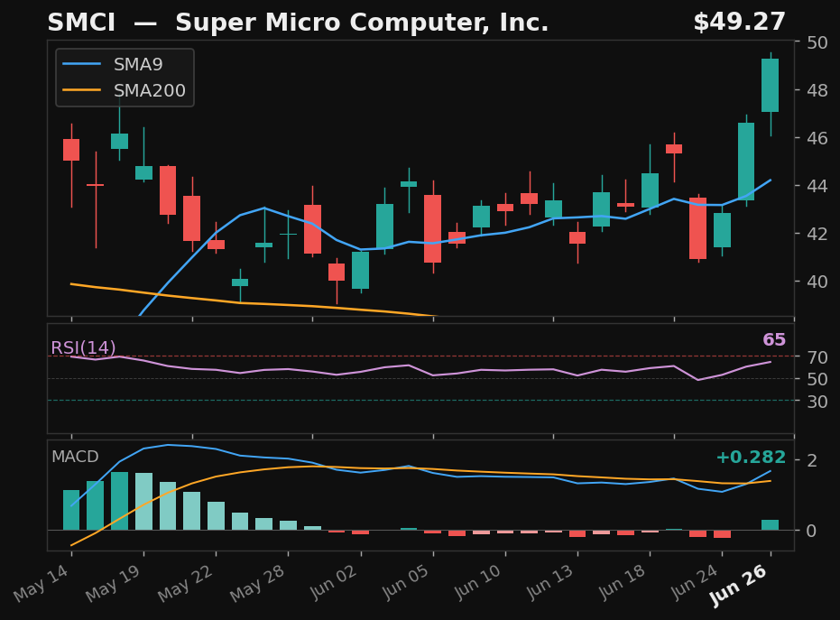Click the latest green MACD histogram bar
This screenshot has width=840, height=620.
[770, 525]
